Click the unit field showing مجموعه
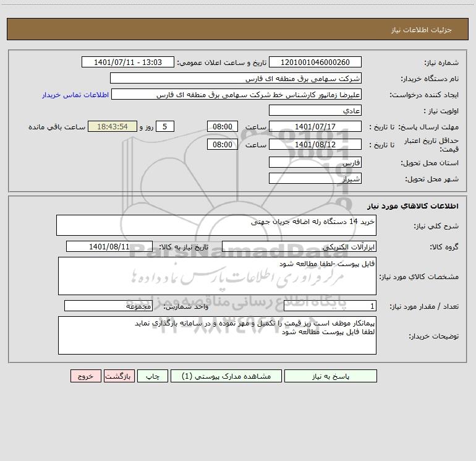 [x=108, y=306]
